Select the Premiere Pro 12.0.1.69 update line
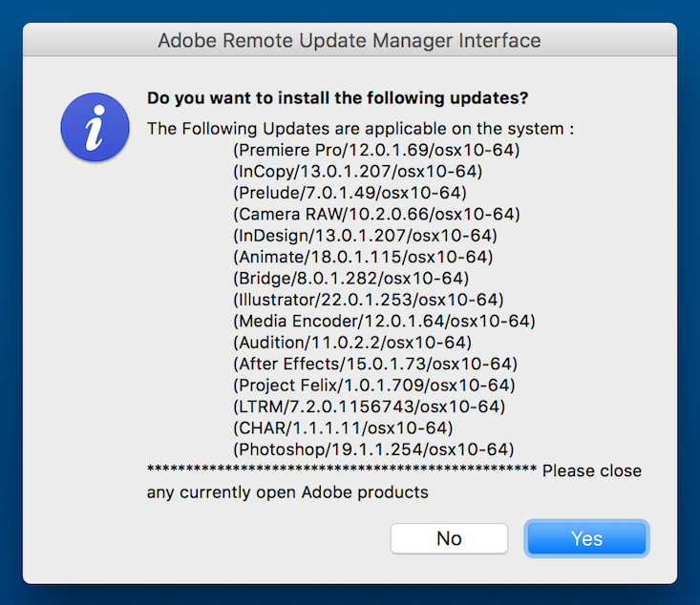The image size is (700, 605). point(376,151)
